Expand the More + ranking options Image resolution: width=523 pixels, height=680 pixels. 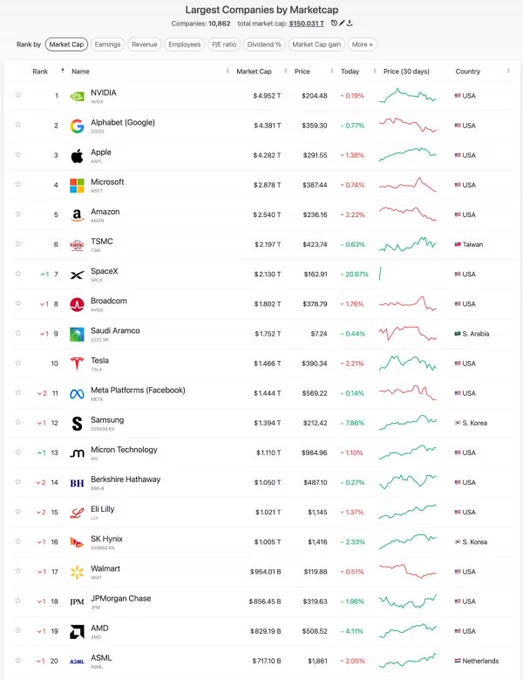pyautogui.click(x=362, y=44)
